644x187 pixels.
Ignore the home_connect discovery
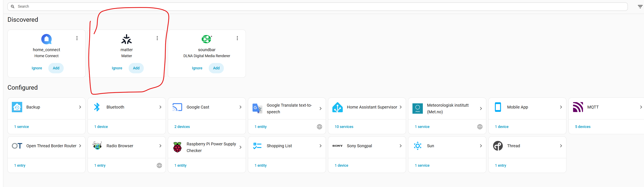(x=37, y=68)
